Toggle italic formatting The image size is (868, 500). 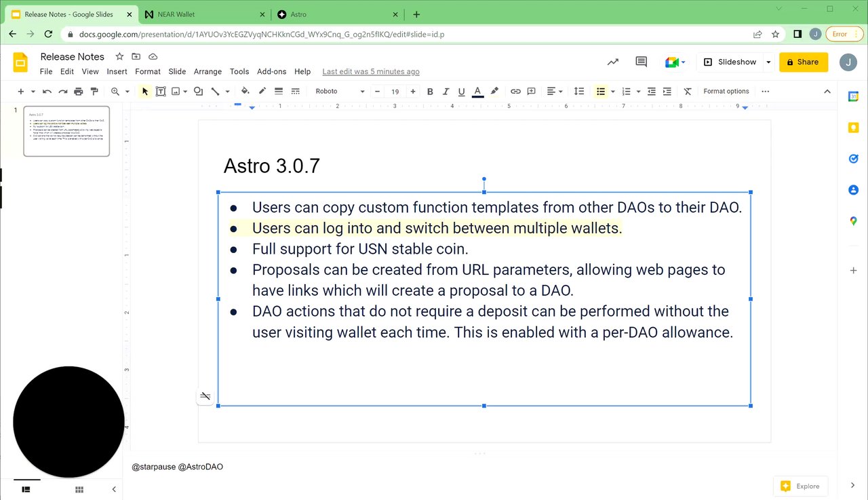pyautogui.click(x=446, y=91)
